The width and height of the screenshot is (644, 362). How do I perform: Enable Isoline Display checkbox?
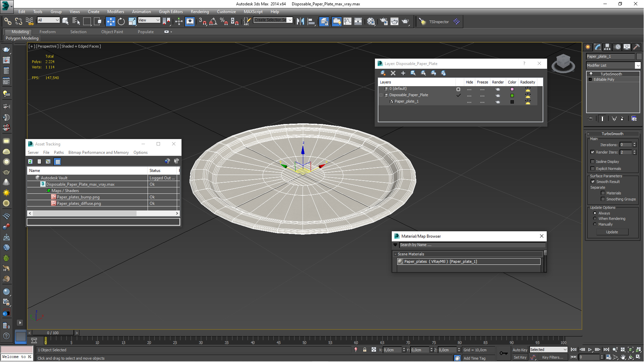coord(592,162)
